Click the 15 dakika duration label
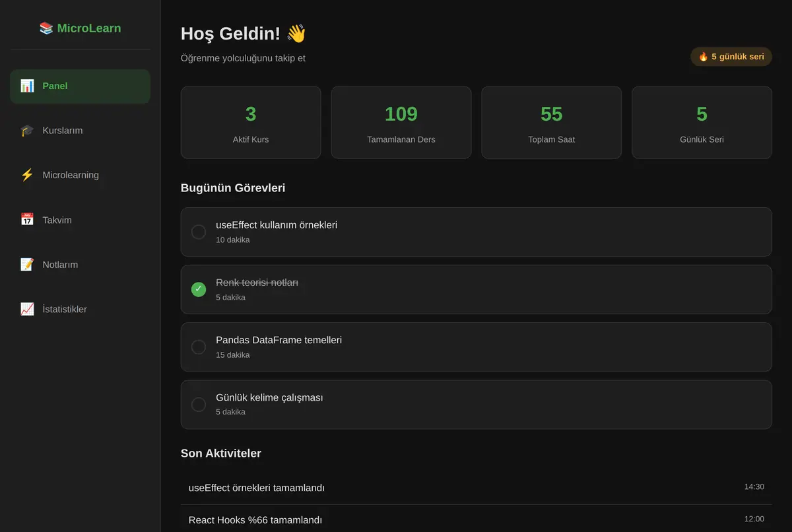 point(233,355)
